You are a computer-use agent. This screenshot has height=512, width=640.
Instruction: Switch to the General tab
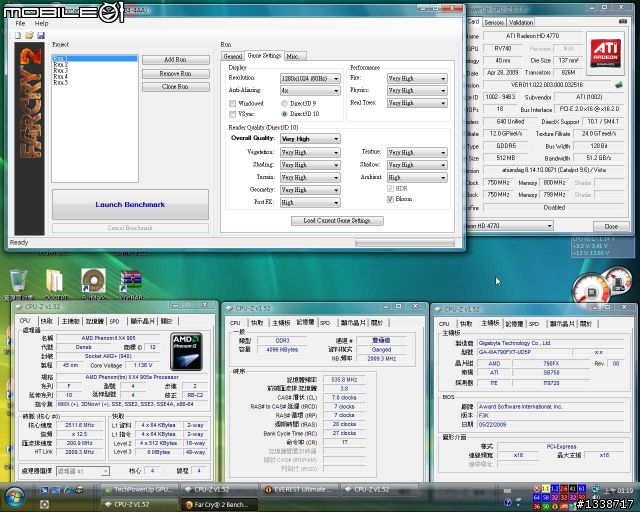(233, 56)
